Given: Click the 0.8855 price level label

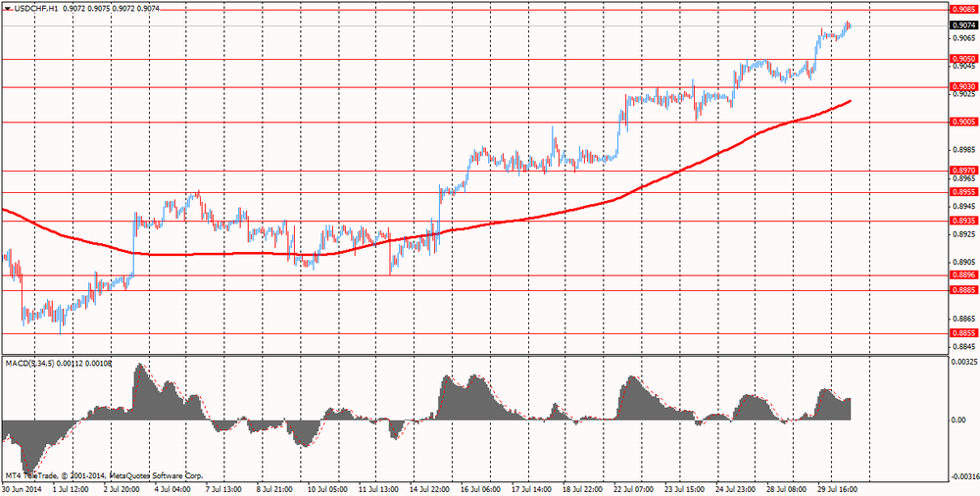Looking at the screenshot, I should point(962,333).
